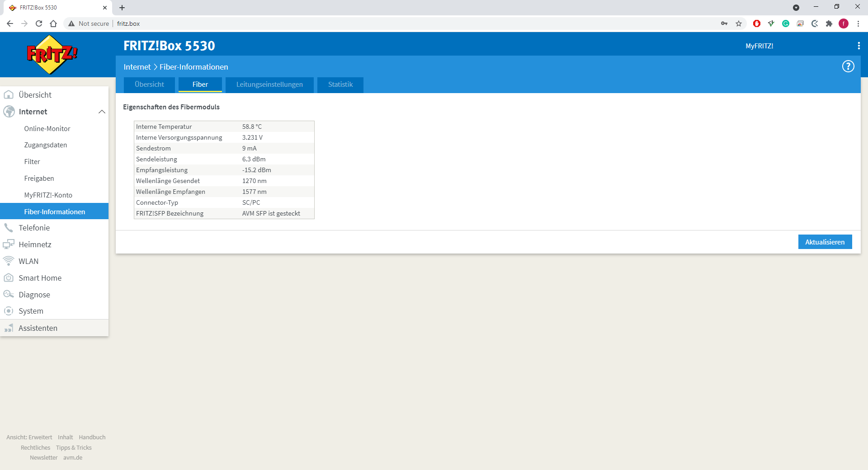
Task: Click the MyFRITZ! link in header
Action: (x=759, y=46)
